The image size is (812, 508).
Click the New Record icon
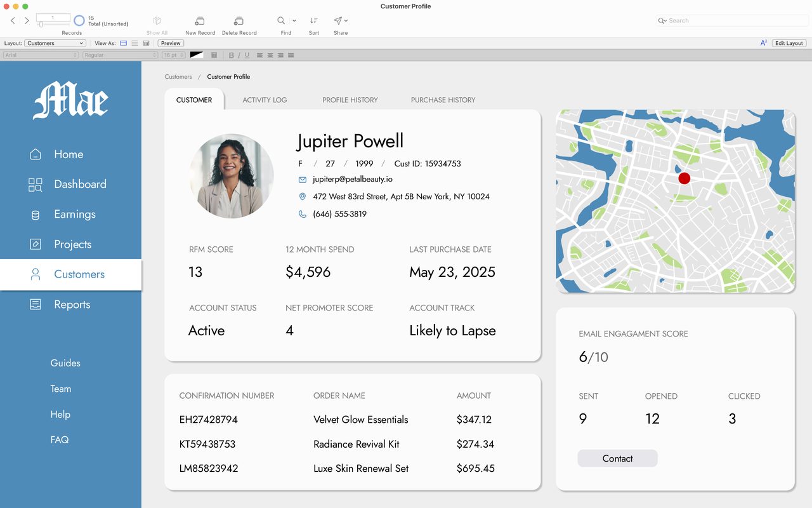[x=200, y=21]
